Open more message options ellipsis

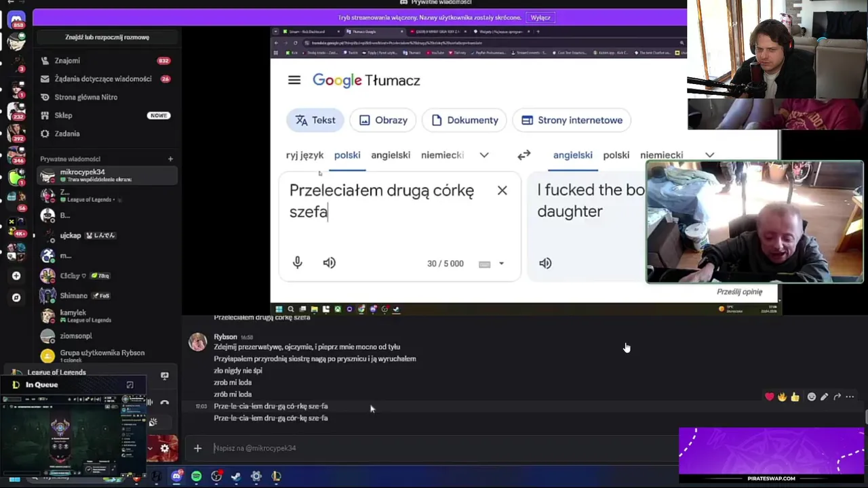coord(850,396)
